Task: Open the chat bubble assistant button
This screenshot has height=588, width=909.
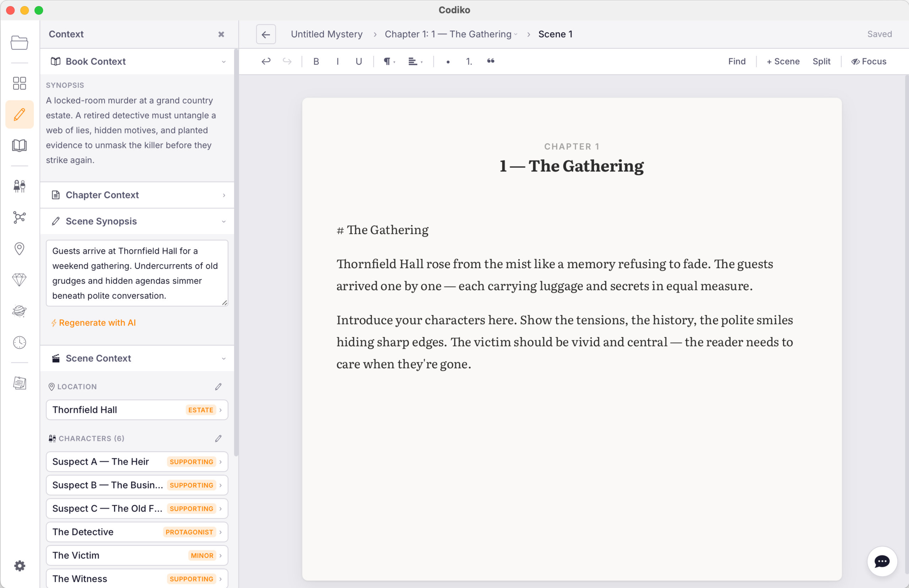Action: (882, 561)
